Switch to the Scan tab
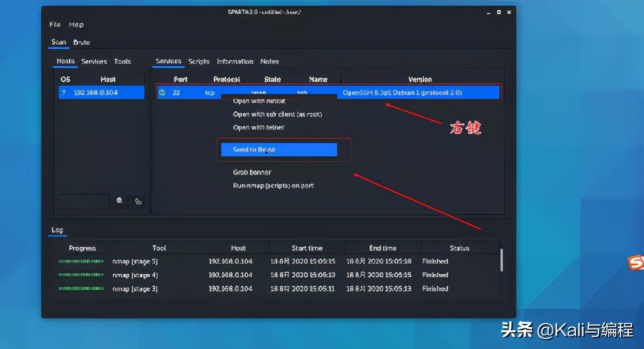The height and width of the screenshot is (349, 644). [x=58, y=42]
